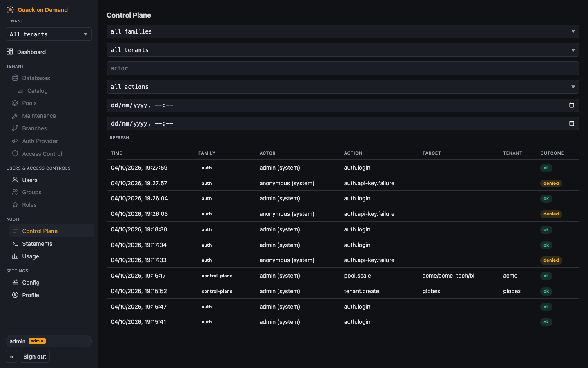Expand the all actions filter dropdown
The height and width of the screenshot is (368, 588).
pyautogui.click(x=343, y=87)
